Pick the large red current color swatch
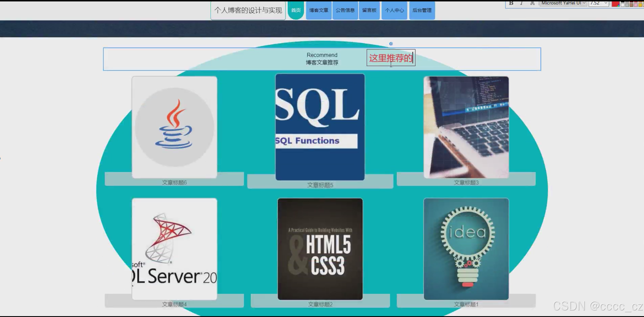 pyautogui.click(x=615, y=4)
